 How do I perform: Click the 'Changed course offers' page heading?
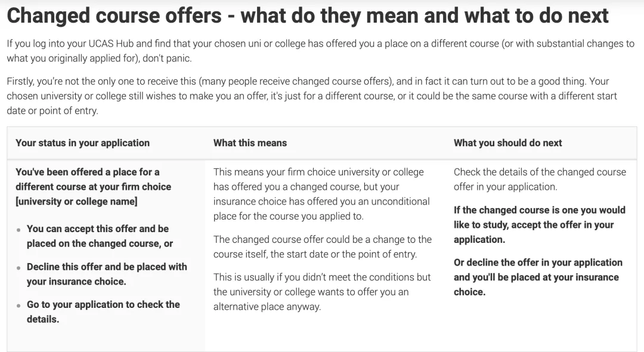pyautogui.click(x=308, y=16)
